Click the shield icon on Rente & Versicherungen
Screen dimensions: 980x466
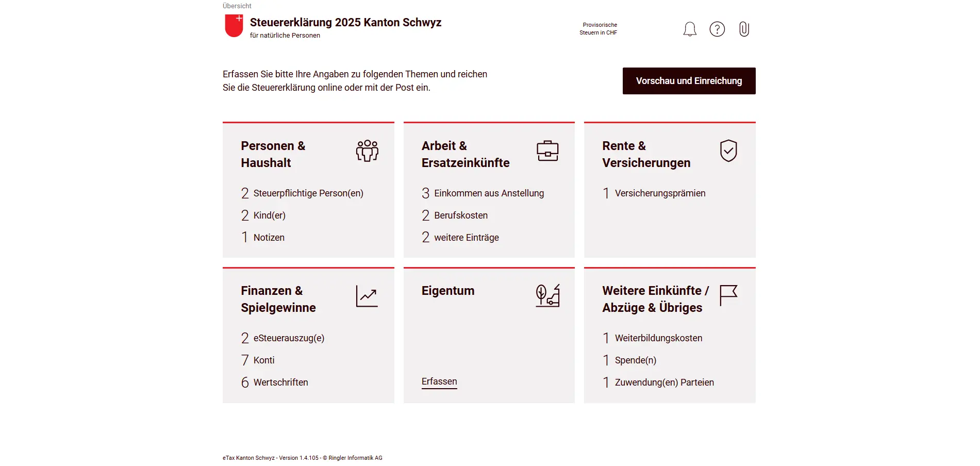(x=728, y=151)
